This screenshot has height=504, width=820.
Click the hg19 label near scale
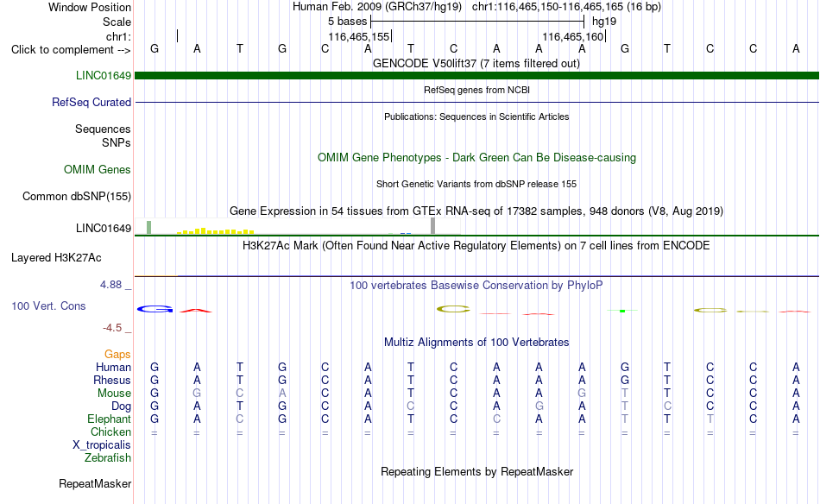604,22
